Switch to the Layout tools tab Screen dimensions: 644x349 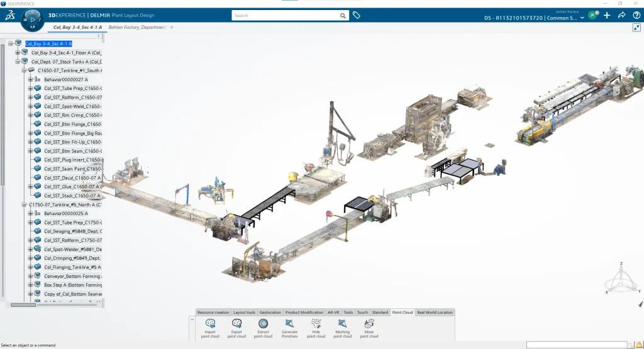click(x=244, y=313)
